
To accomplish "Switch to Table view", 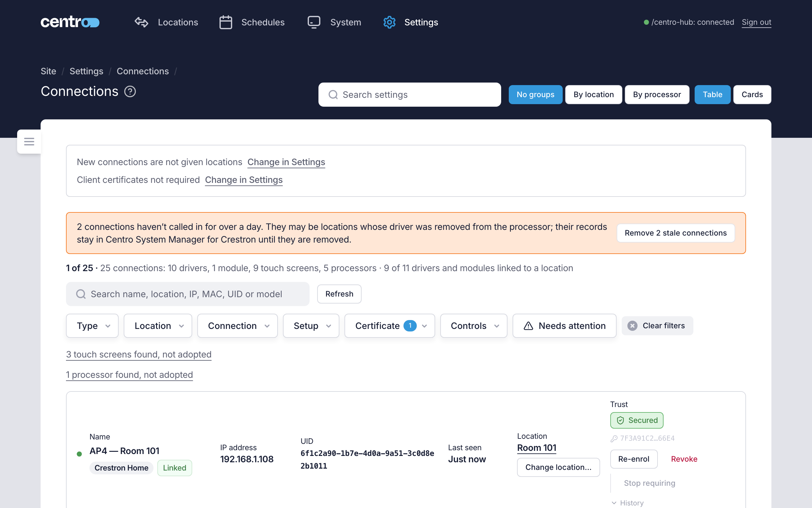I will pyautogui.click(x=712, y=95).
